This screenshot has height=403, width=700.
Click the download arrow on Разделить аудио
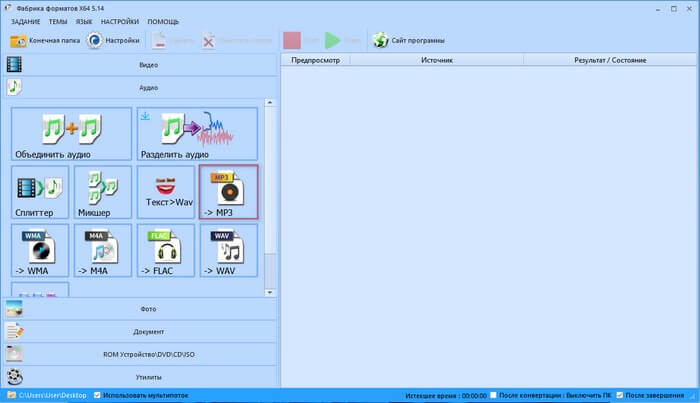(x=145, y=116)
